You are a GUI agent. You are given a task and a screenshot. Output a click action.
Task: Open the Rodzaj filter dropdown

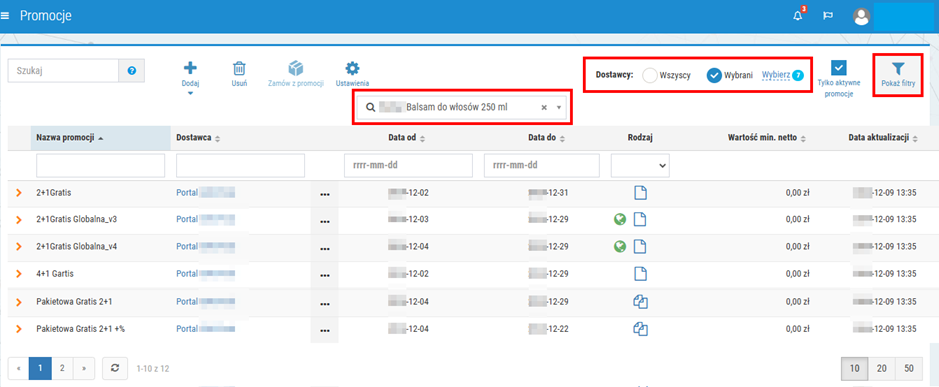640,165
